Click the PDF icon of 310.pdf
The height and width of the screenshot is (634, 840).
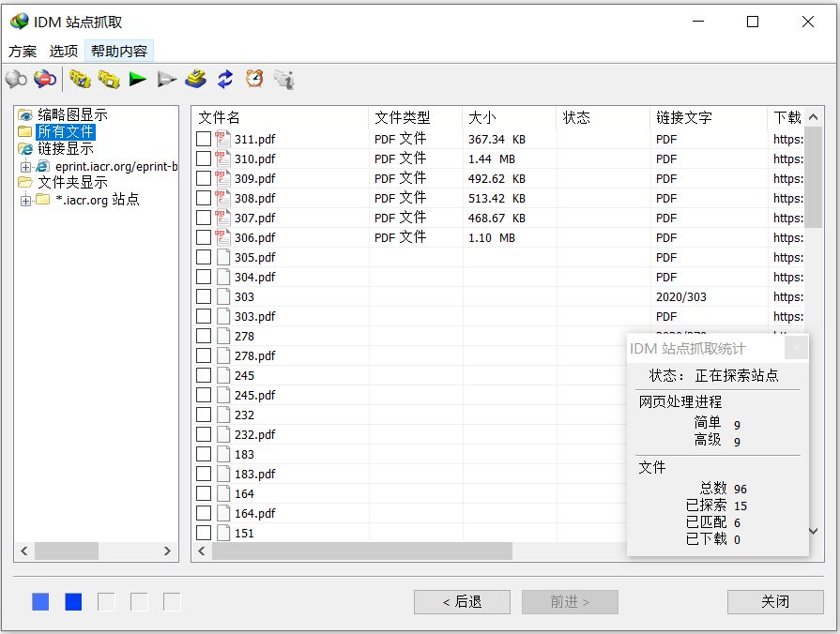(222, 158)
